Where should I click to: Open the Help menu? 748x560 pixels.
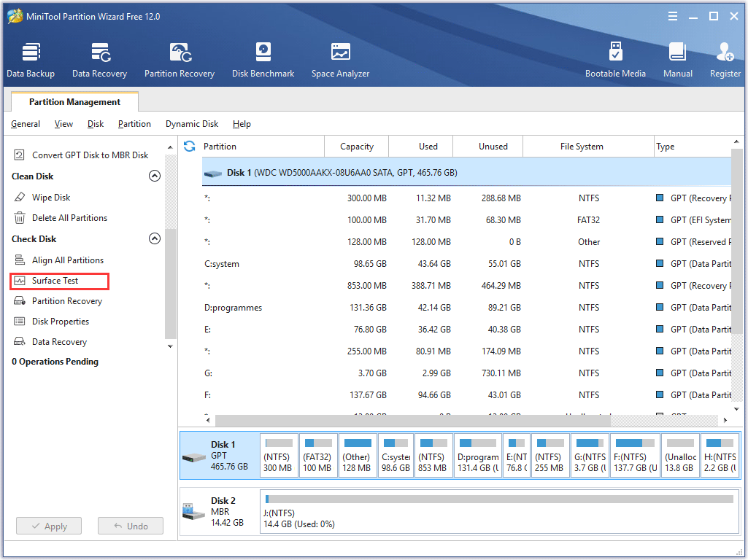[242, 124]
